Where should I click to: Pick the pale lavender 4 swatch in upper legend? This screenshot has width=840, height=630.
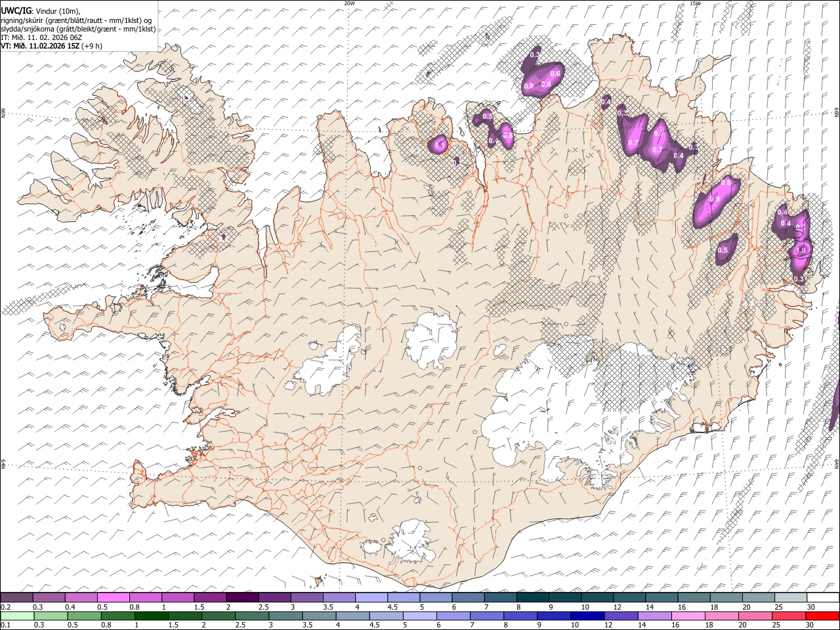[372, 597]
